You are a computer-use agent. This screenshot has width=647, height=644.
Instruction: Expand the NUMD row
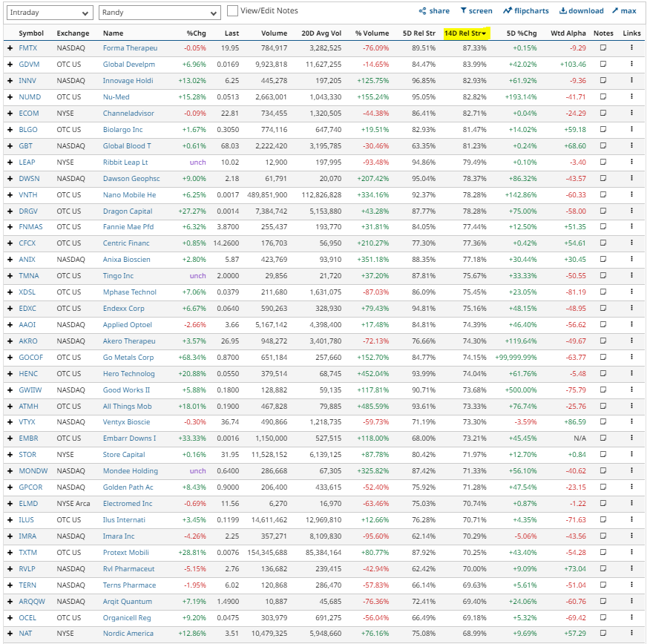pos(10,97)
